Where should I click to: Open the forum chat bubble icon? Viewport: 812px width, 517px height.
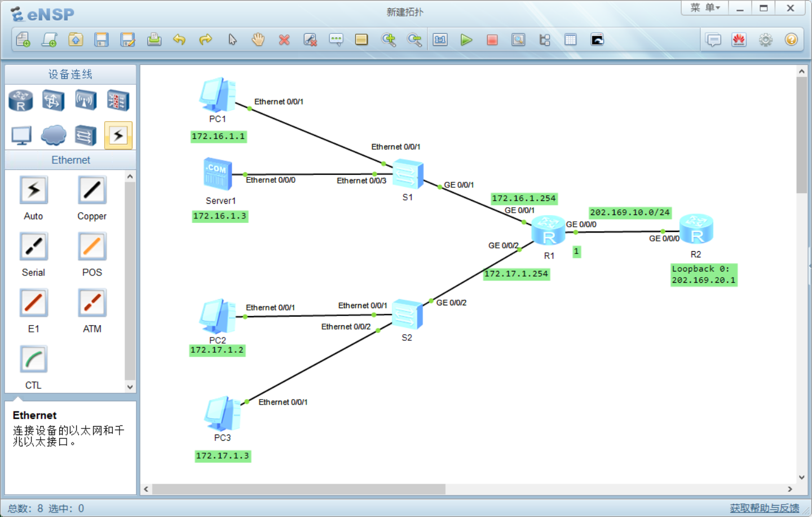pyautogui.click(x=713, y=40)
